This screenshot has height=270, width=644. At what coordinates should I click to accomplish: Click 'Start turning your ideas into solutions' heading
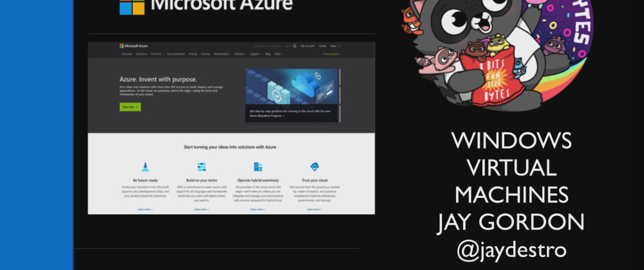tap(230, 147)
